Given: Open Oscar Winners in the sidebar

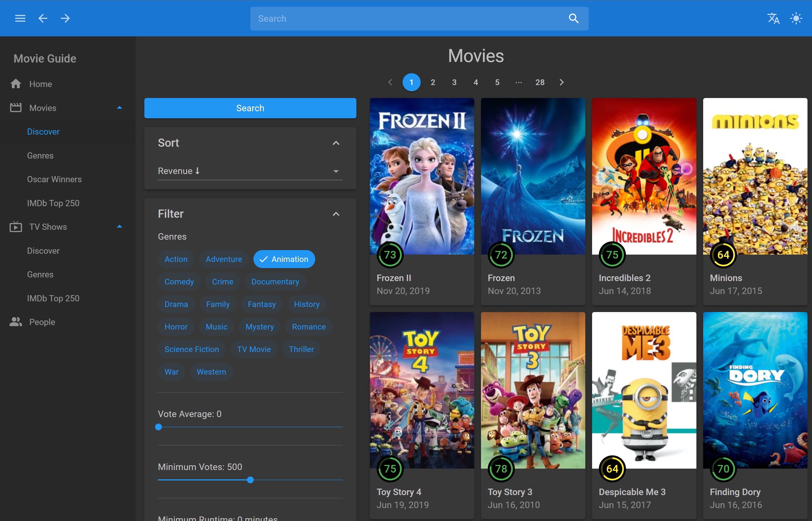Looking at the screenshot, I should (x=54, y=179).
